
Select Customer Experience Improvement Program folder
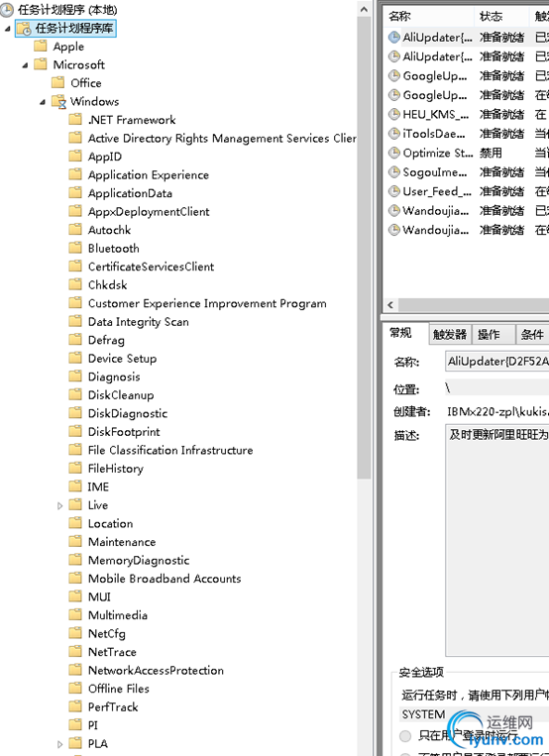pos(207,303)
